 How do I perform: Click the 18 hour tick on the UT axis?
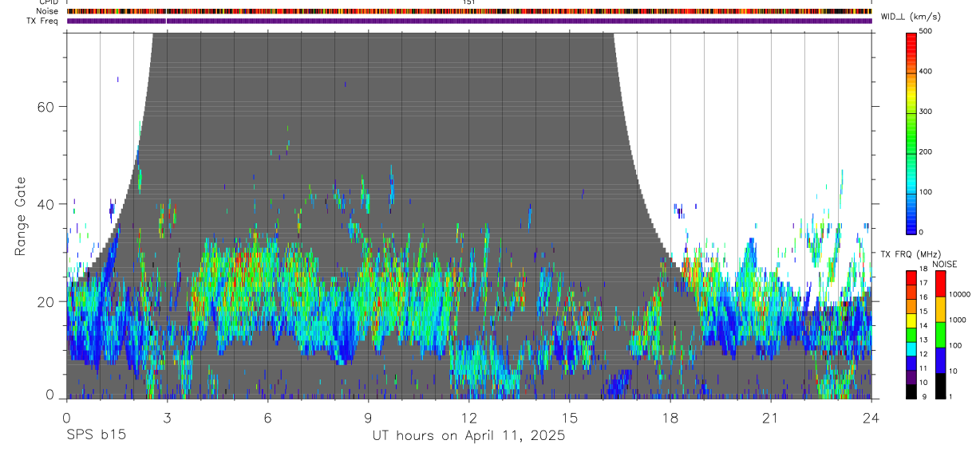(670, 417)
